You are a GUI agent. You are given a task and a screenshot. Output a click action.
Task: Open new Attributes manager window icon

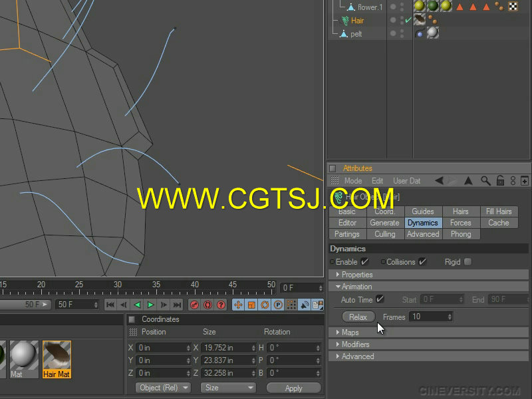525,181
